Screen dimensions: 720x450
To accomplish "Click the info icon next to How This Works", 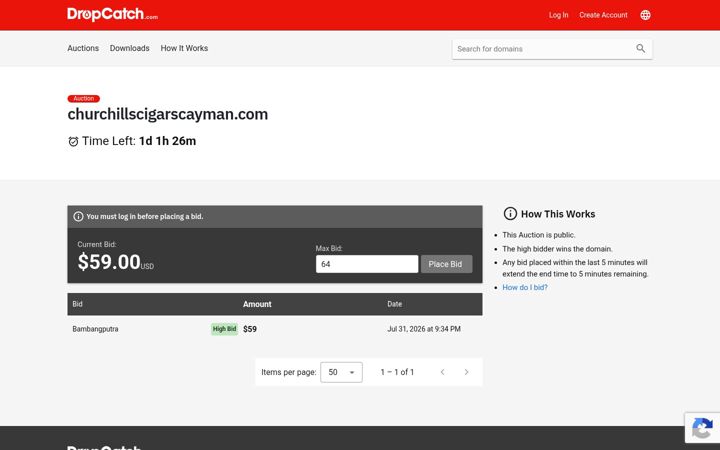I will 510,214.
